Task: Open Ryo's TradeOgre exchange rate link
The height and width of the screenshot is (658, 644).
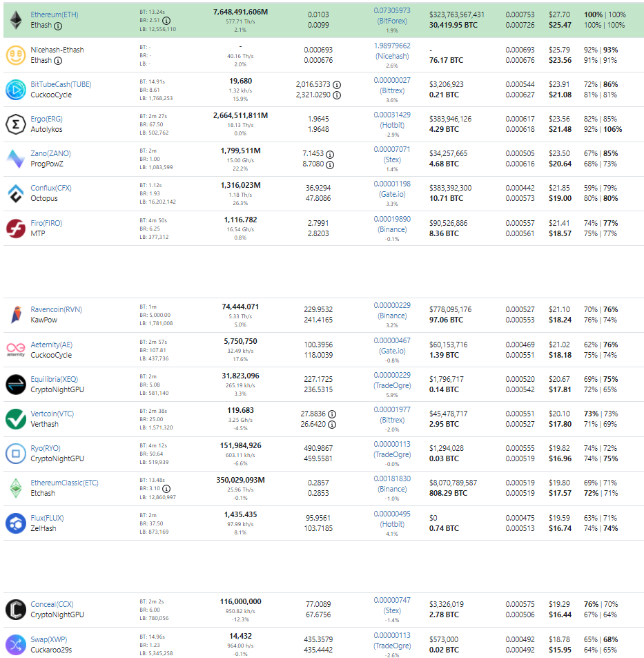Action: click(x=392, y=449)
